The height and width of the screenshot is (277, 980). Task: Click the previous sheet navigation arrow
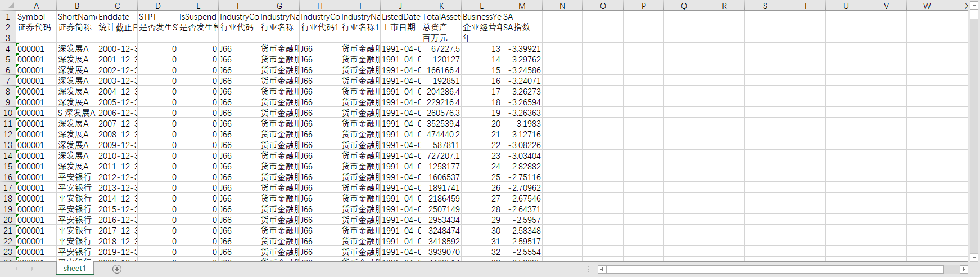point(16,269)
